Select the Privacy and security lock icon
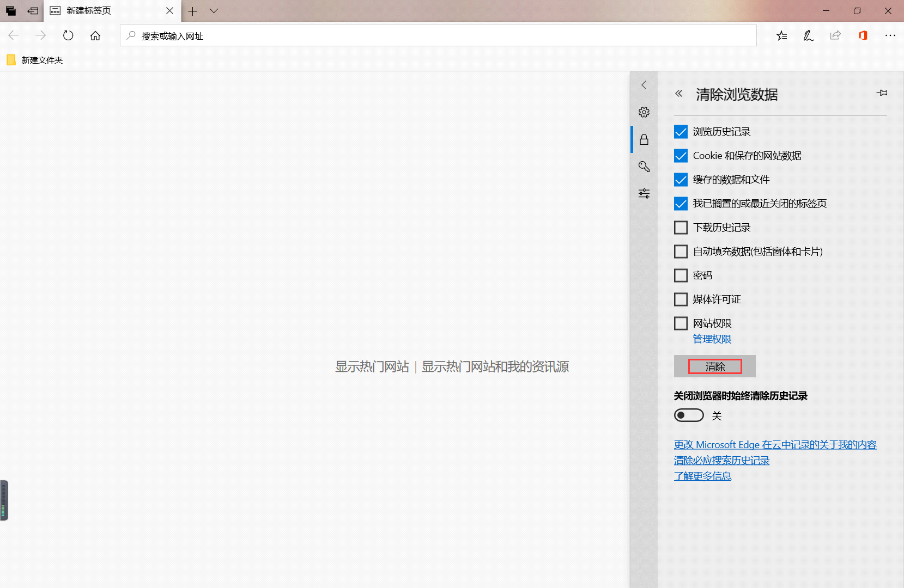The width and height of the screenshot is (904, 588). tap(644, 139)
